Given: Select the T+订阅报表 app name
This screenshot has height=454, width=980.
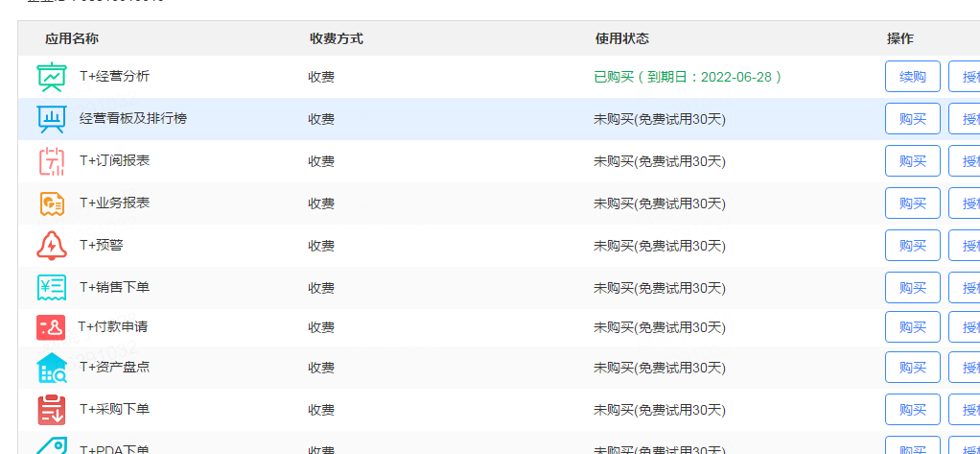Looking at the screenshot, I should point(114,160).
